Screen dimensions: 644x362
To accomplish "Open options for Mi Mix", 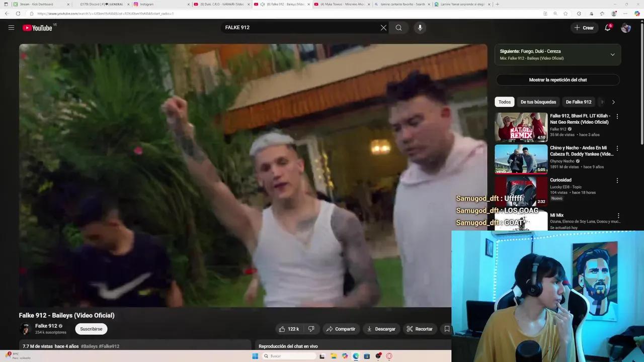I will pos(618,216).
